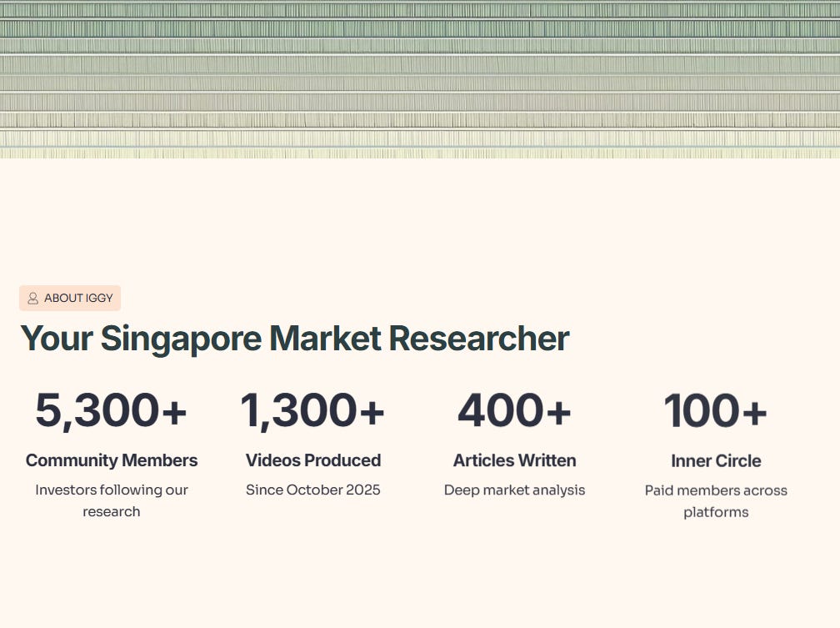Screen dimensions: 840x628
Task: Select the Your Singapore Market Researcher heading
Action: pos(295,339)
